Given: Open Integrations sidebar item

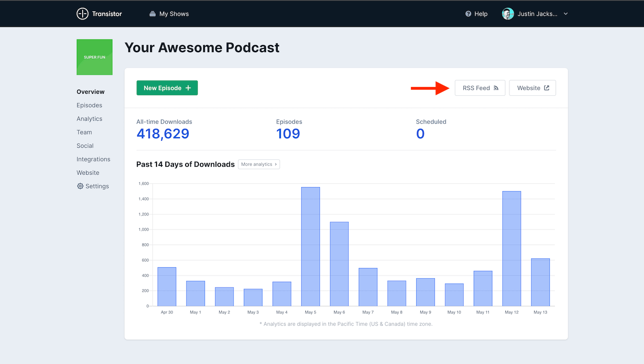Looking at the screenshot, I should [93, 159].
